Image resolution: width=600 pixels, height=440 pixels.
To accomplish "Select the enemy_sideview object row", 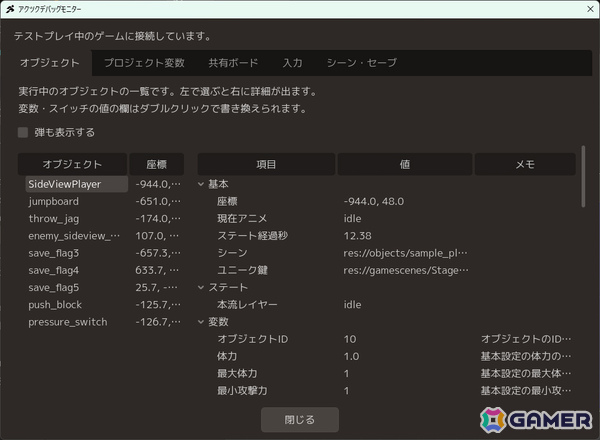I will tap(74, 236).
